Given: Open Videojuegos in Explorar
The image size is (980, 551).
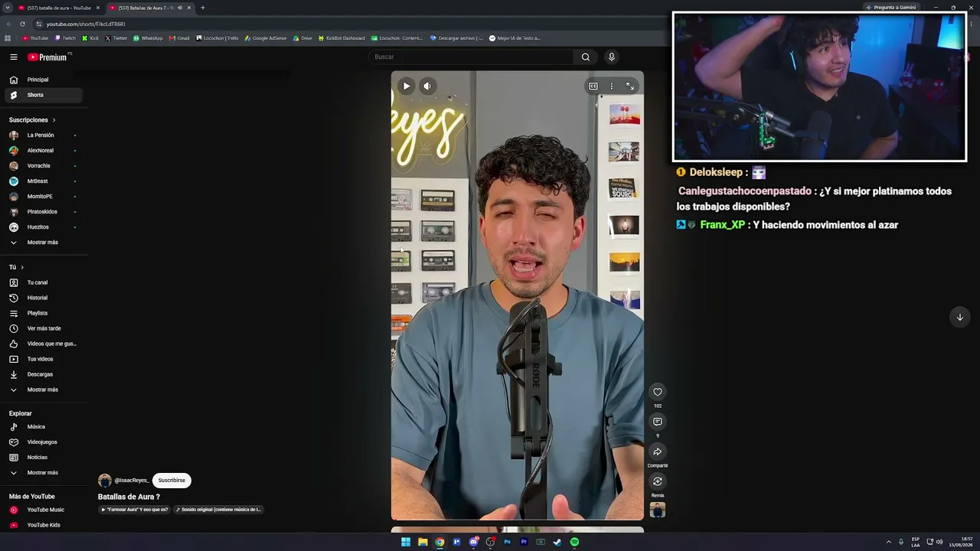Looking at the screenshot, I should click(x=43, y=442).
